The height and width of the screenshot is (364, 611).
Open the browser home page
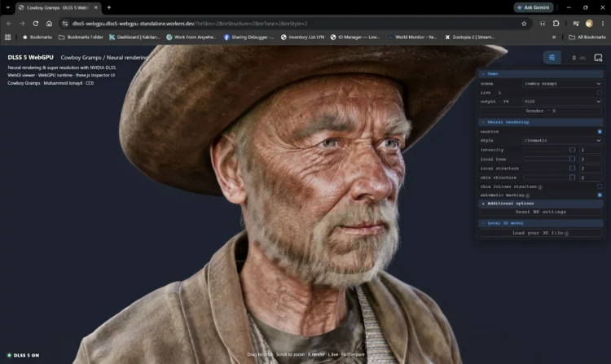click(x=49, y=24)
